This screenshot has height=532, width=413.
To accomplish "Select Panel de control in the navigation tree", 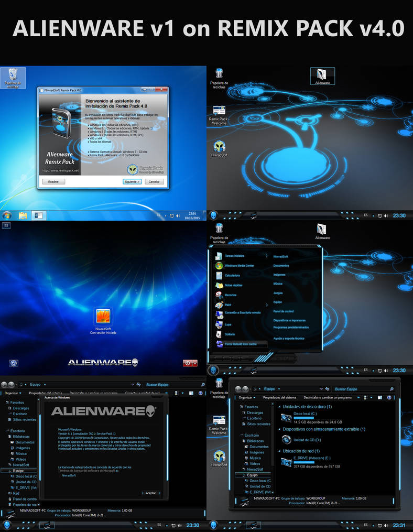I will click(23, 499).
